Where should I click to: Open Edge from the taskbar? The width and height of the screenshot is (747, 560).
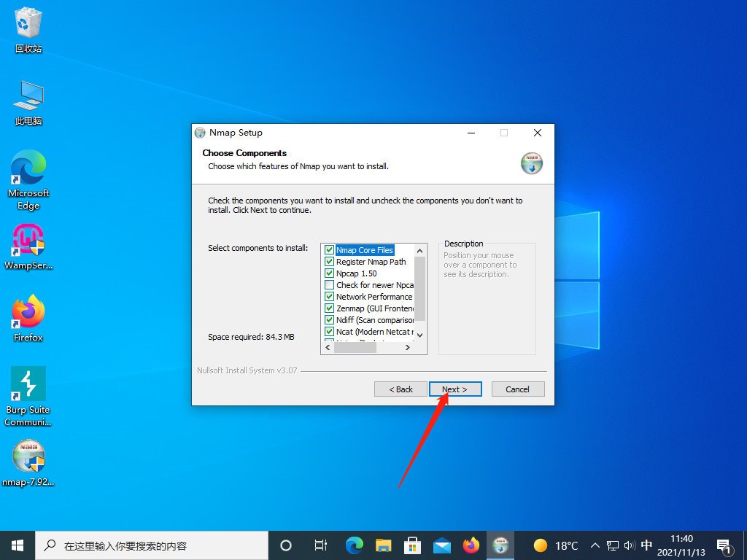pyautogui.click(x=354, y=545)
